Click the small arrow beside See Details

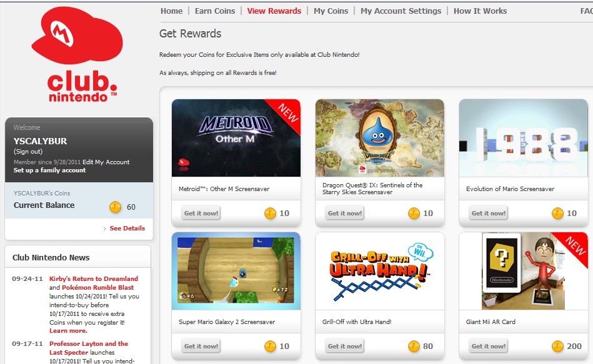(105, 229)
